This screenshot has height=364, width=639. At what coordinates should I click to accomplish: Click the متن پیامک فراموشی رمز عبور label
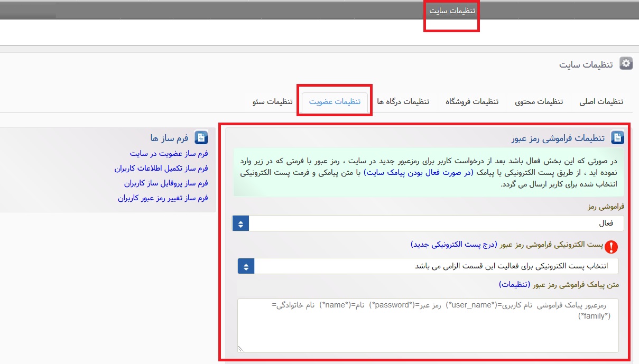(x=576, y=284)
